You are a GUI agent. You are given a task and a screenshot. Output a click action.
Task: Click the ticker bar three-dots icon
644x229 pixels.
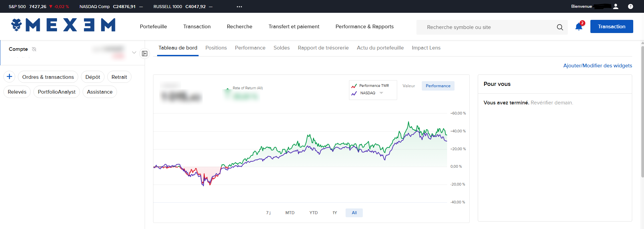click(x=239, y=7)
